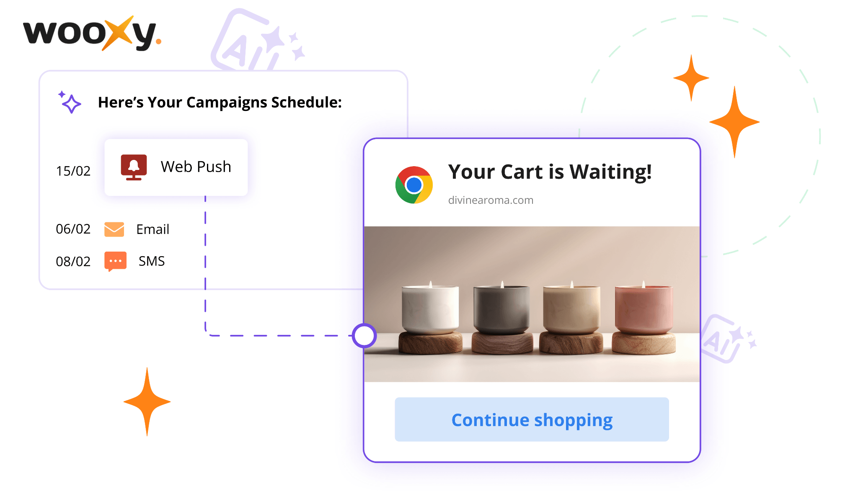This screenshot has height=504, width=858.
Task: Click the purple circle connector node
Action: click(364, 336)
